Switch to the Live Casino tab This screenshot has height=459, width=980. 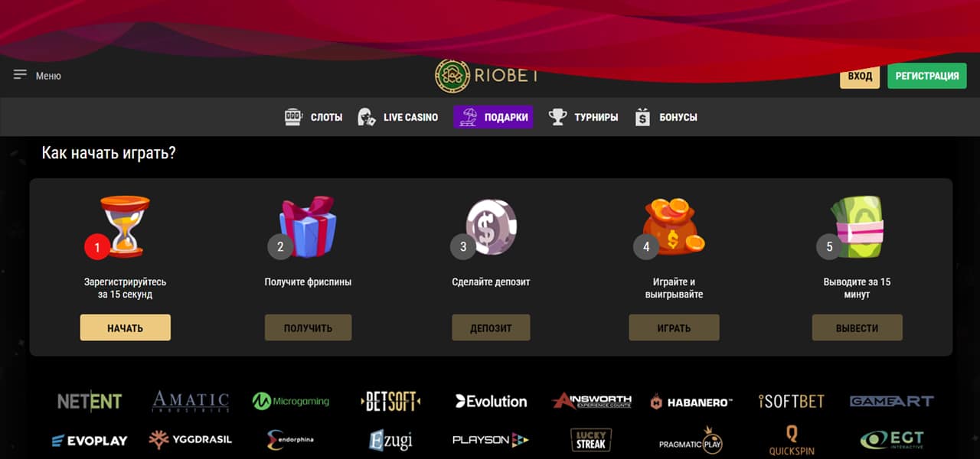[x=398, y=117]
